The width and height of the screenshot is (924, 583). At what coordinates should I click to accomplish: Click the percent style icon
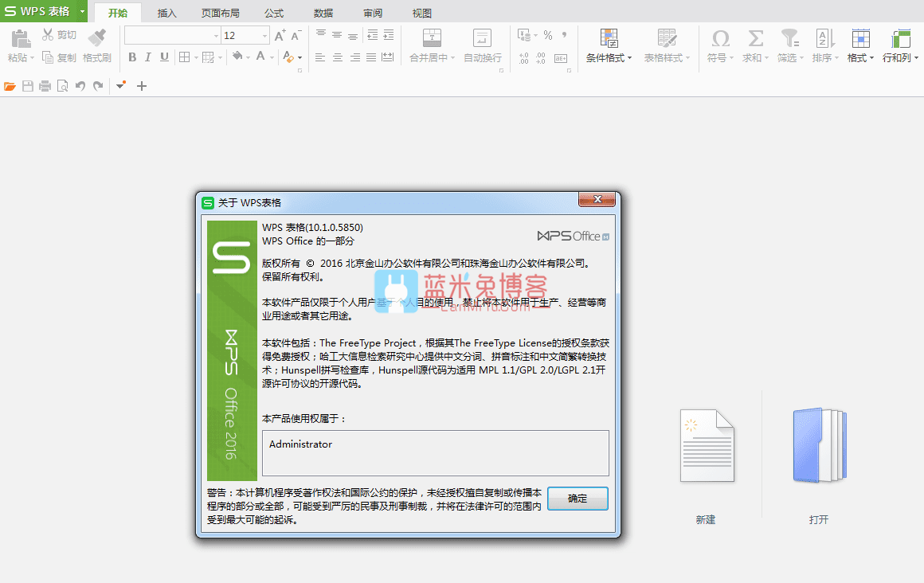(x=548, y=35)
